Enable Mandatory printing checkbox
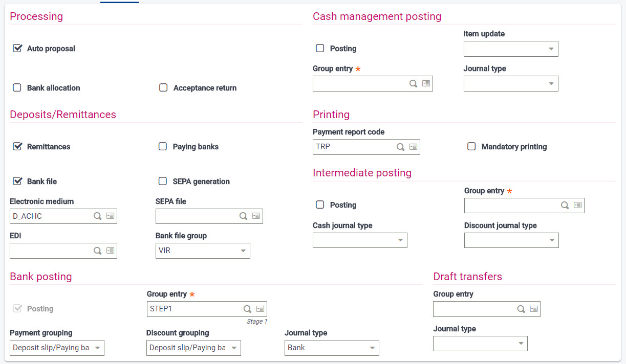Image resolution: width=626 pixels, height=364 pixels. pos(472,147)
